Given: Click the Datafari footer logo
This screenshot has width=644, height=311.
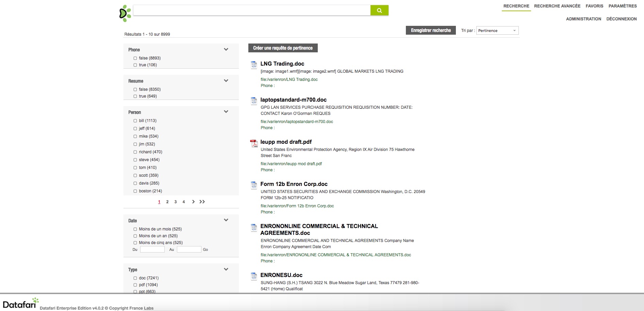Looking at the screenshot, I should coord(20,303).
